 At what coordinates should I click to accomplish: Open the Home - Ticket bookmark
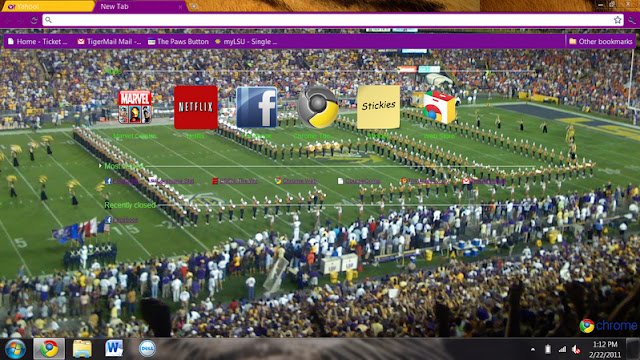[x=38, y=41]
